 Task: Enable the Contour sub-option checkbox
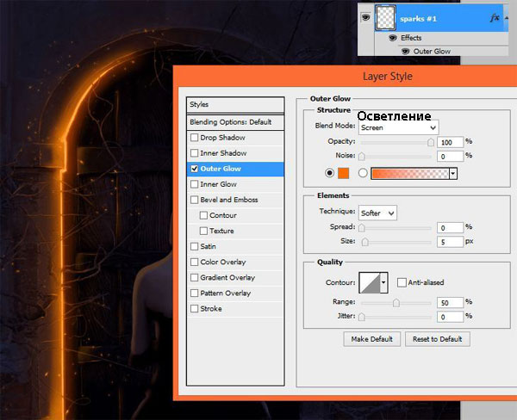203,215
